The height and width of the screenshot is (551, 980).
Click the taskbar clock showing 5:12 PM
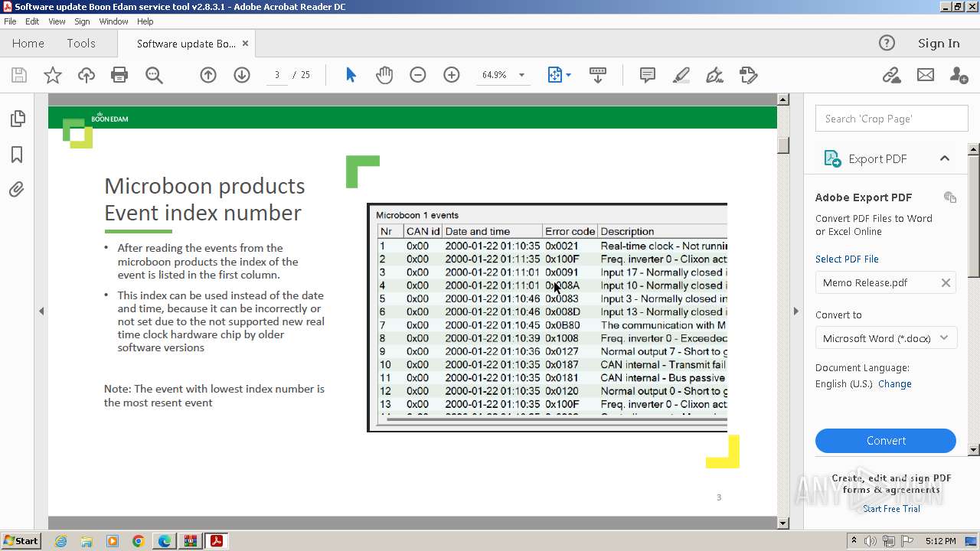[x=940, y=541]
